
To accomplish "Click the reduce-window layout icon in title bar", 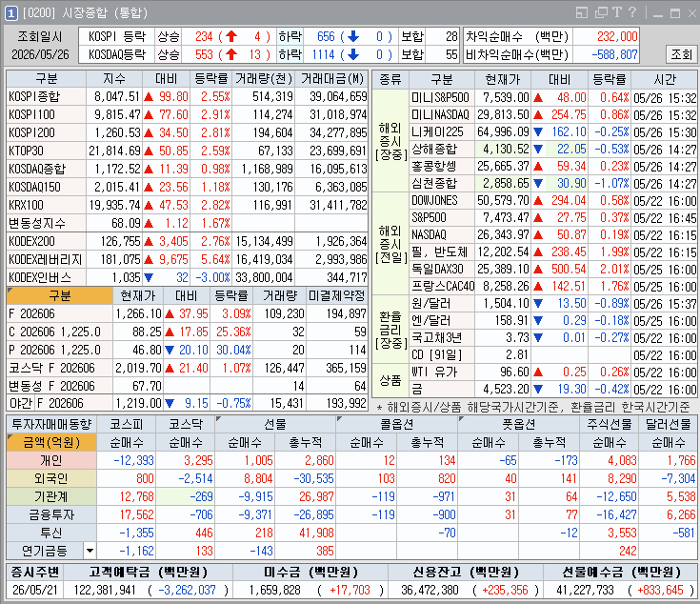I will tap(582, 12).
